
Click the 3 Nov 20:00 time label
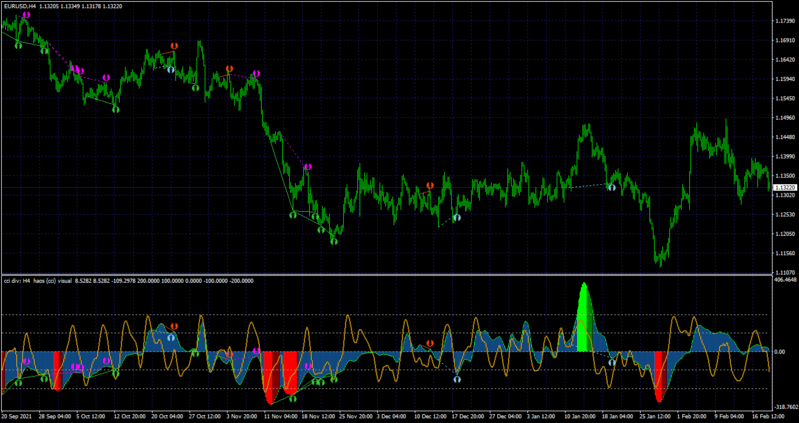[241, 416]
